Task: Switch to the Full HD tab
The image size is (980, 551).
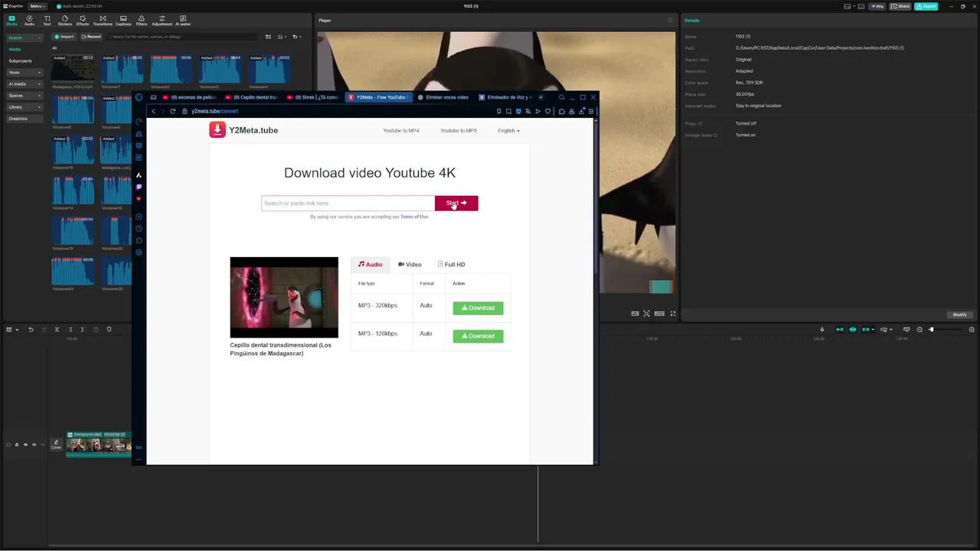Action: point(452,265)
